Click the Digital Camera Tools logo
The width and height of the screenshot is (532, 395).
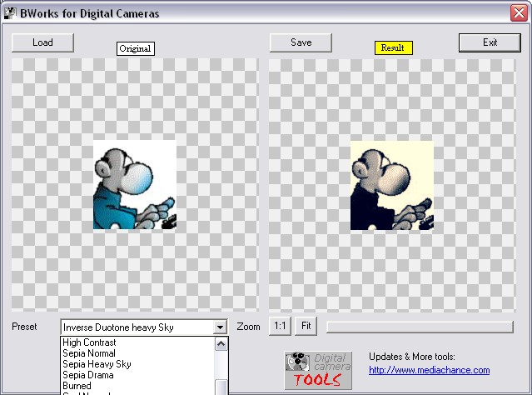coord(318,371)
